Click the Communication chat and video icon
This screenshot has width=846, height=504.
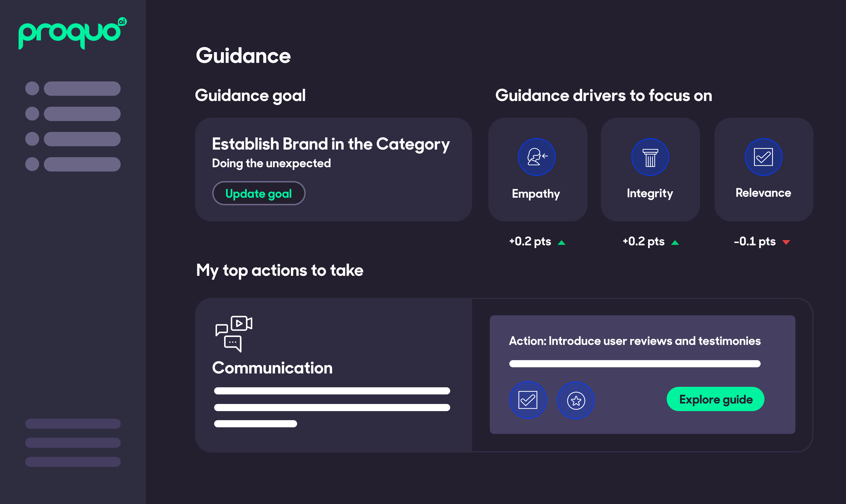pos(234,333)
